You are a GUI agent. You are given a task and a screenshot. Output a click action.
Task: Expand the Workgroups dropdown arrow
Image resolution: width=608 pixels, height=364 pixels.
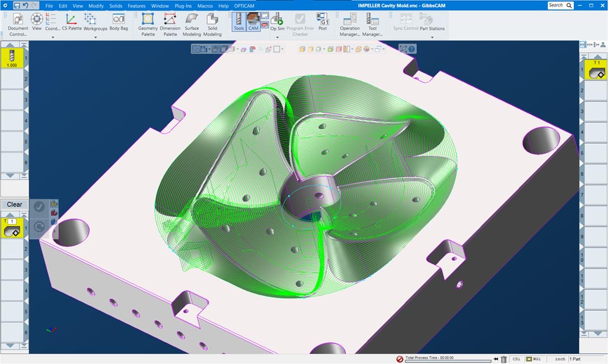(96, 37)
